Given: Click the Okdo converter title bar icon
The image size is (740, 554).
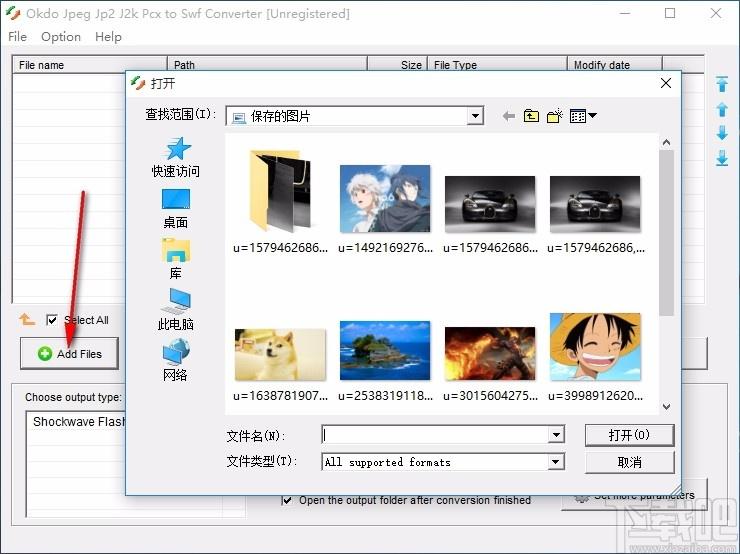Looking at the screenshot, I should [13, 13].
